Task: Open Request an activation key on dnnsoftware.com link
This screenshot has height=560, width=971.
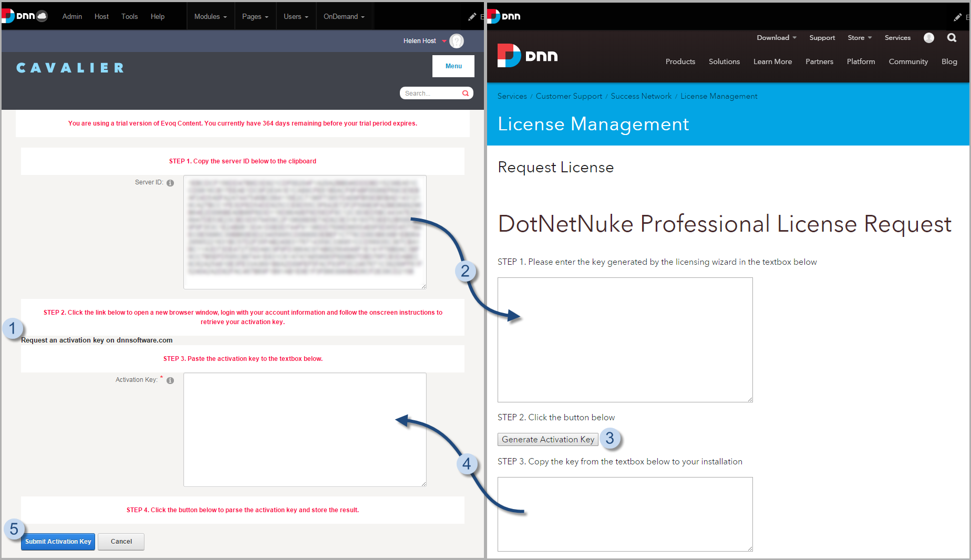Action: point(97,340)
